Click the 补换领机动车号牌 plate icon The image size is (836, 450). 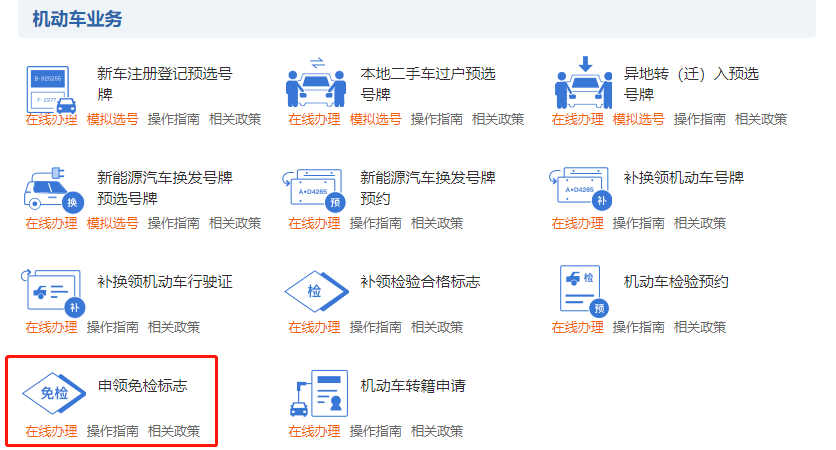[581, 189]
